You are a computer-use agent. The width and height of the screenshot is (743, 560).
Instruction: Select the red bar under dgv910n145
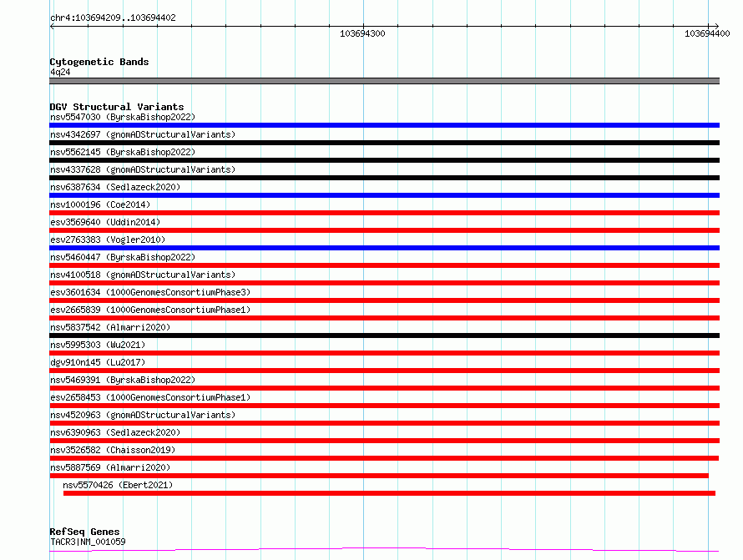pyautogui.click(x=384, y=371)
